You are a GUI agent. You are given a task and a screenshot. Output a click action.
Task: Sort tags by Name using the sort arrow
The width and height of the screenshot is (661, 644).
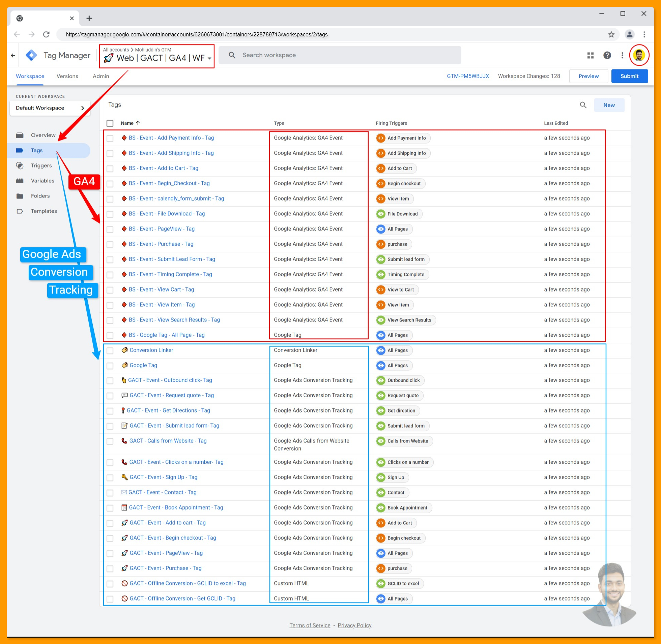click(138, 123)
